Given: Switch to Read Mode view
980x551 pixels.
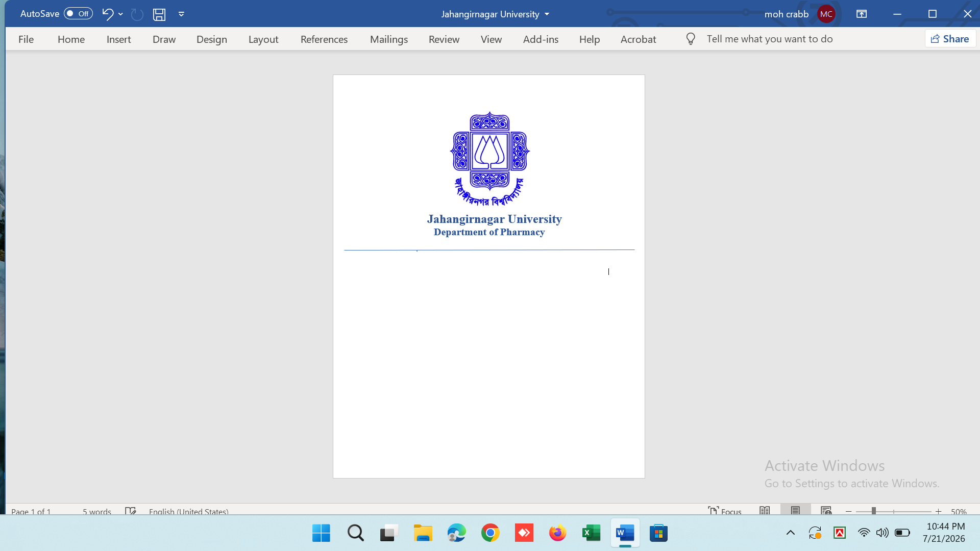Looking at the screenshot, I should coord(765,511).
